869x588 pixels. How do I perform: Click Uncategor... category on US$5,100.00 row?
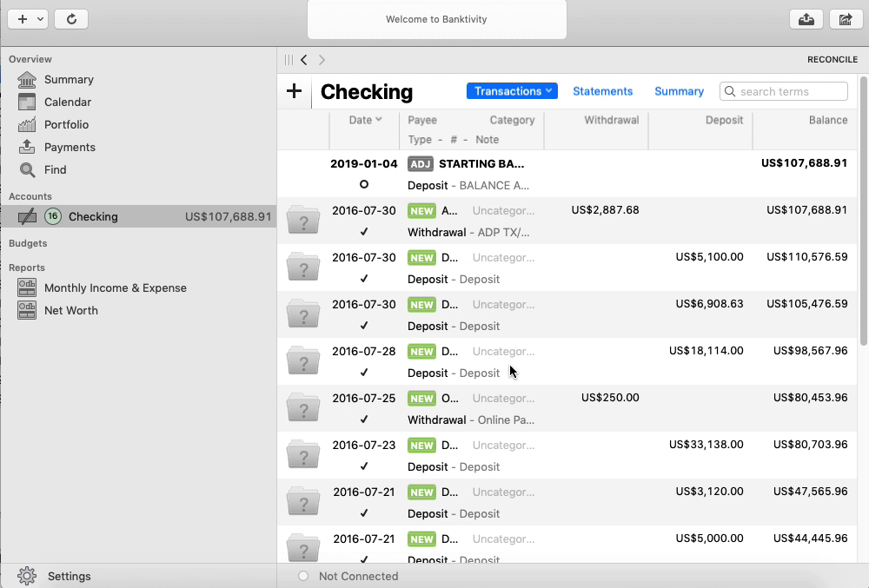pos(503,257)
